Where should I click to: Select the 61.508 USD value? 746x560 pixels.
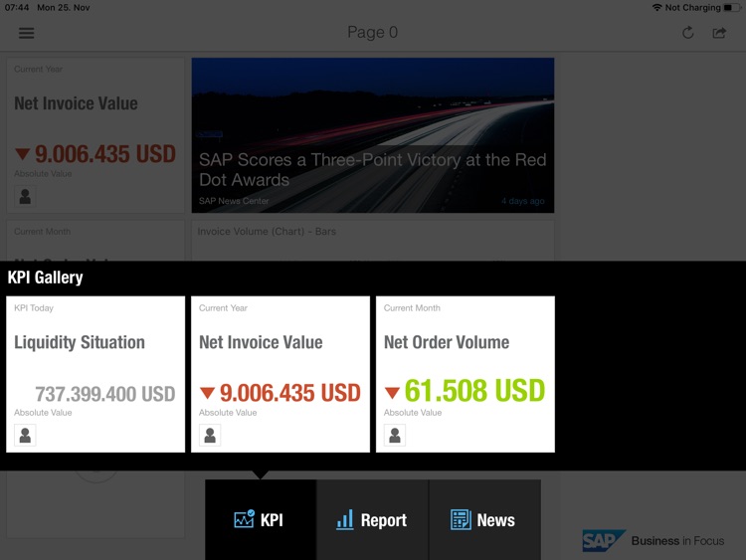tap(474, 391)
